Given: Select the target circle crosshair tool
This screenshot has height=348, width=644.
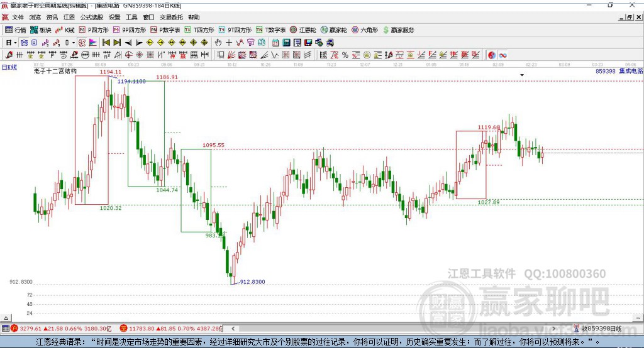Looking at the screenshot, I should click(x=128, y=55).
